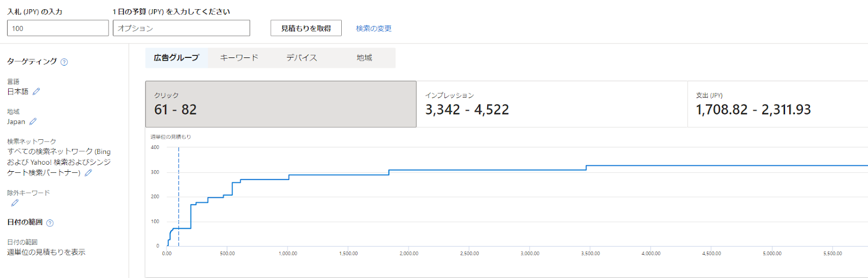Image resolution: width=868 pixels, height=278 pixels.
Task: Click the pencil under 除外キーワード
Action: coord(15,203)
